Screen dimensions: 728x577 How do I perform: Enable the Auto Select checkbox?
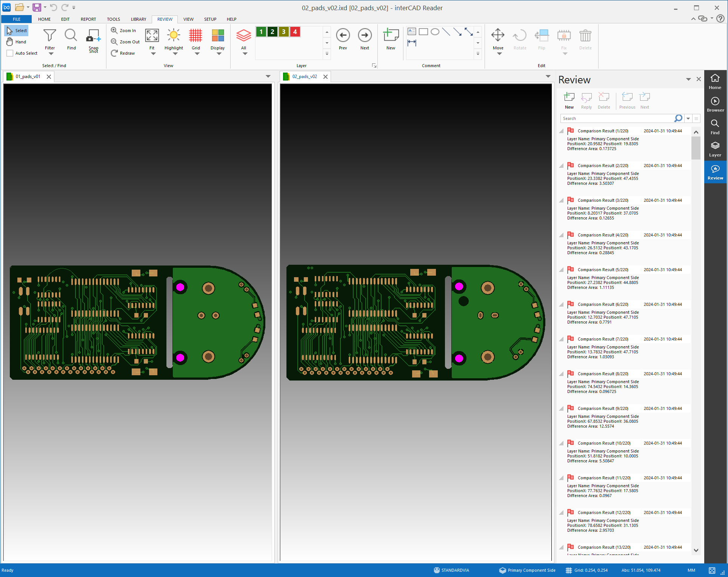pyautogui.click(x=10, y=53)
